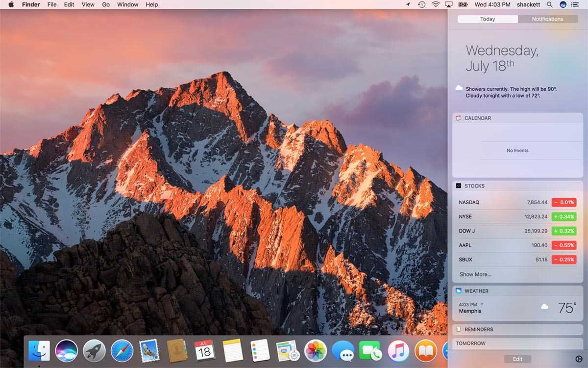
Task: Switch to the Notifications tab
Action: pos(547,19)
